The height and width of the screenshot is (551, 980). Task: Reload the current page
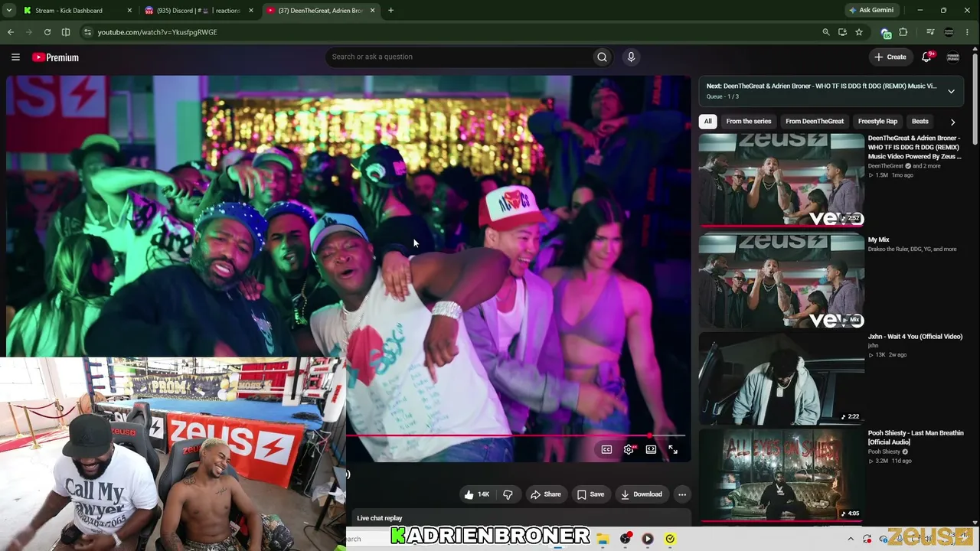pos(47,32)
